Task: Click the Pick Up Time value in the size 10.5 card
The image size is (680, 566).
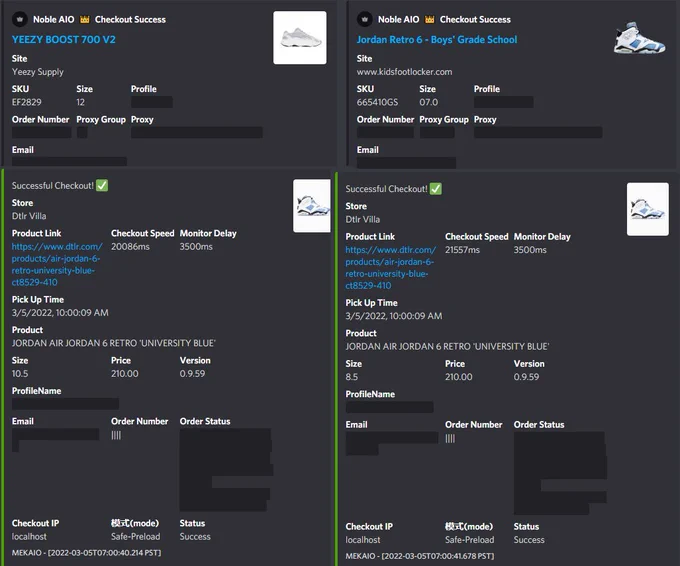Action: [x=60, y=313]
